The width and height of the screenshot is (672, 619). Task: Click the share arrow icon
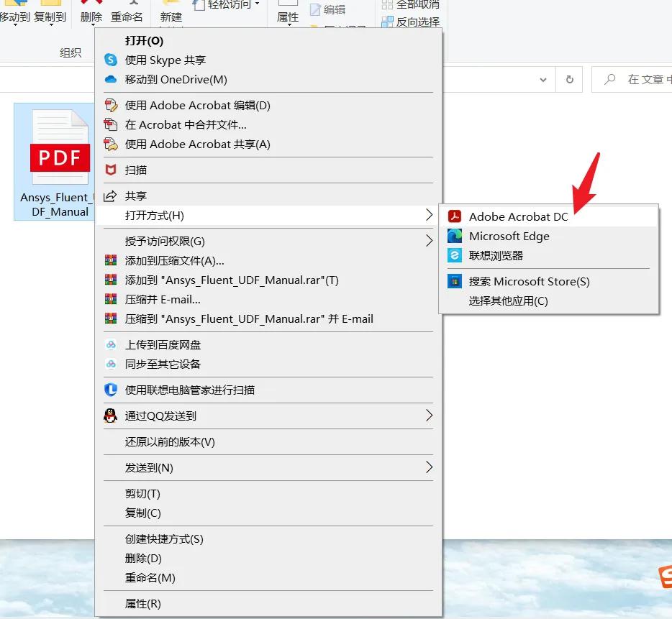click(x=111, y=196)
